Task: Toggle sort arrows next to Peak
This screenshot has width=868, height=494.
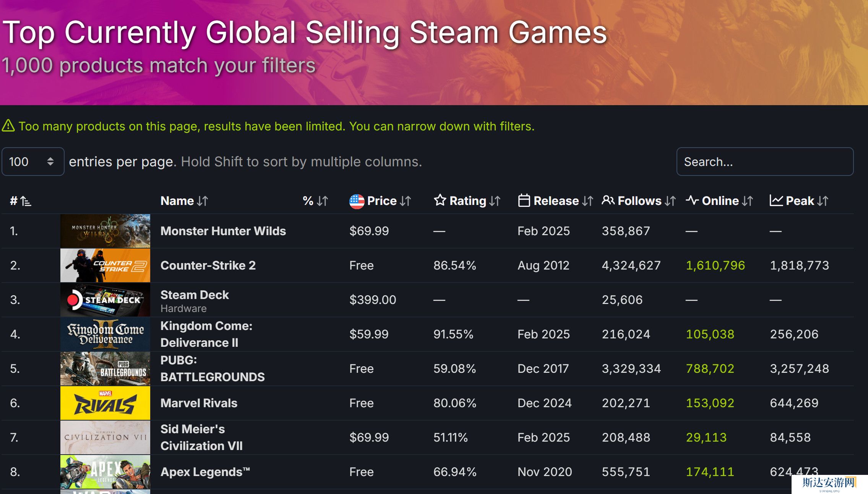Action: (x=823, y=201)
